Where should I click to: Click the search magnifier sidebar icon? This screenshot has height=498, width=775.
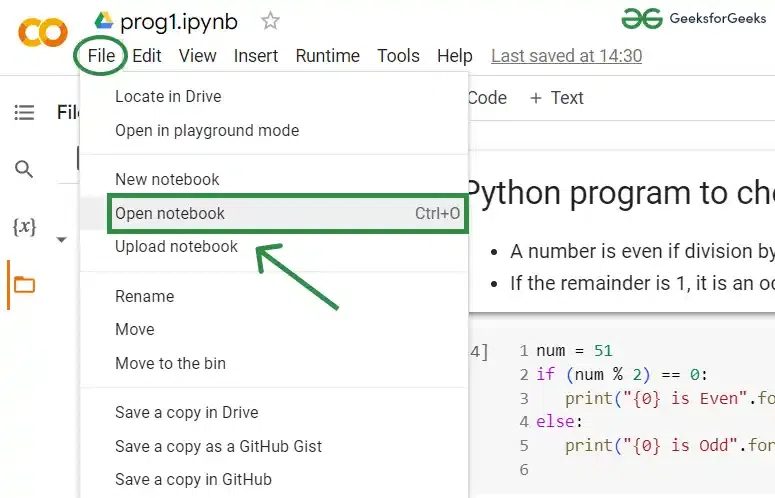click(x=24, y=169)
